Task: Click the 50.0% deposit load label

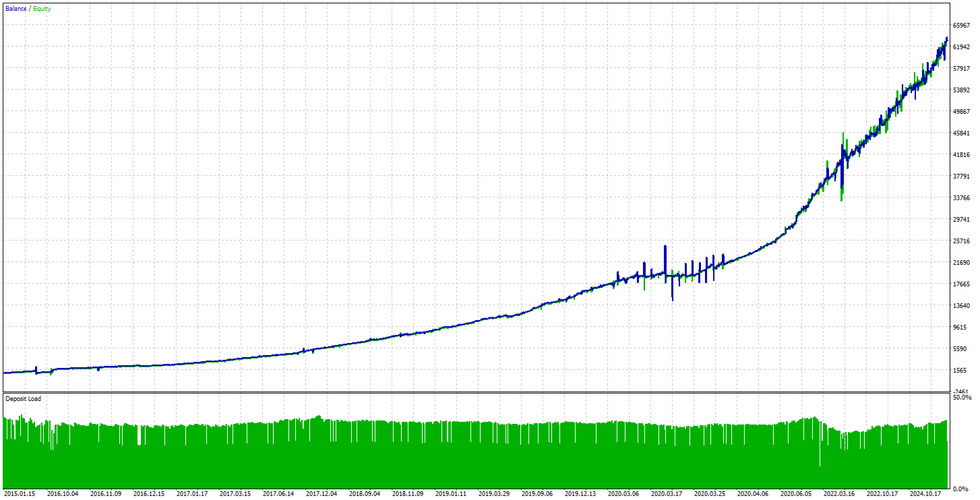Action: pos(962,398)
